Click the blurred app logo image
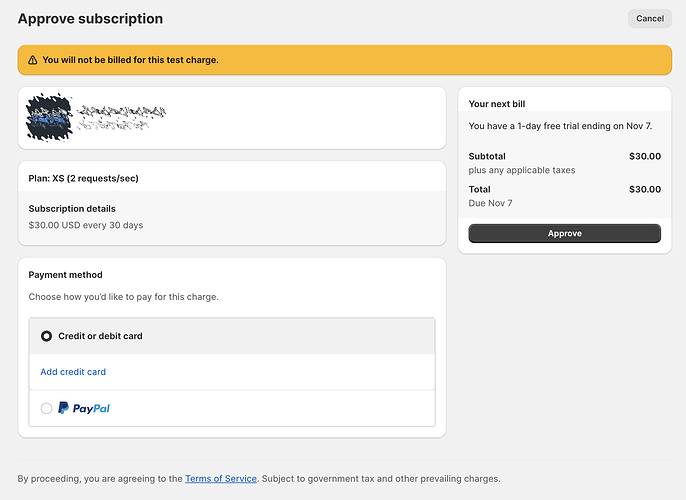This screenshot has width=686, height=500. click(51, 118)
